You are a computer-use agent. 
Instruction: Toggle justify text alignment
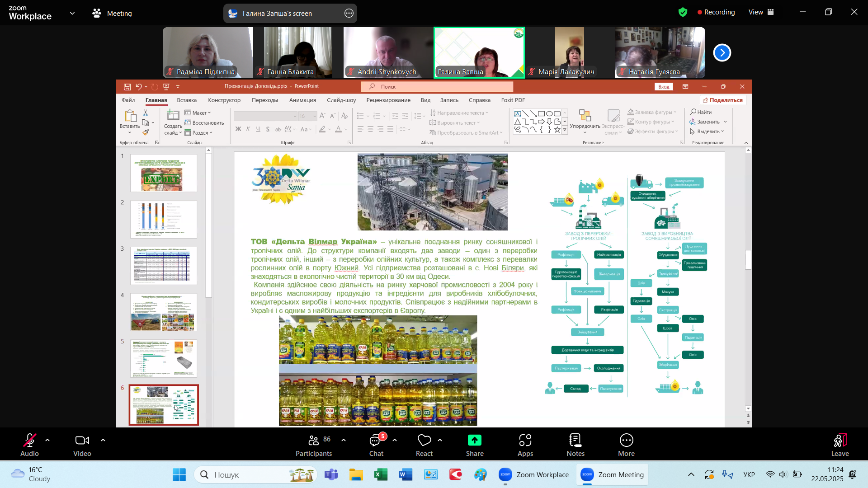(x=390, y=129)
